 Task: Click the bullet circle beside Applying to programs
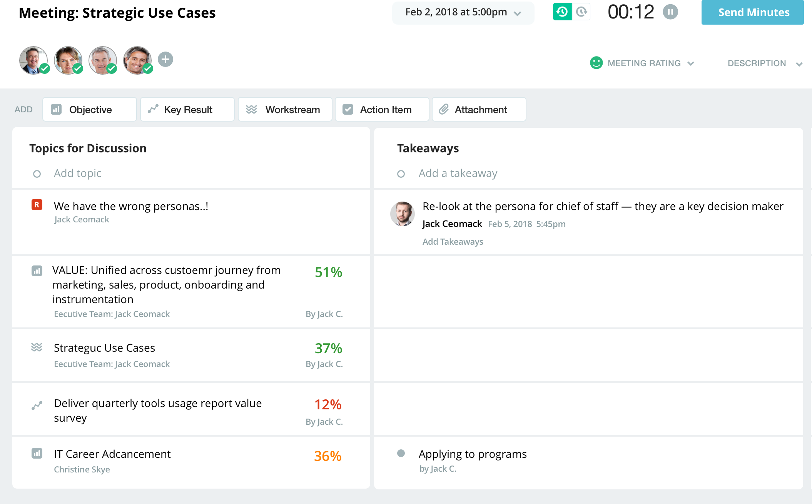pyautogui.click(x=401, y=454)
